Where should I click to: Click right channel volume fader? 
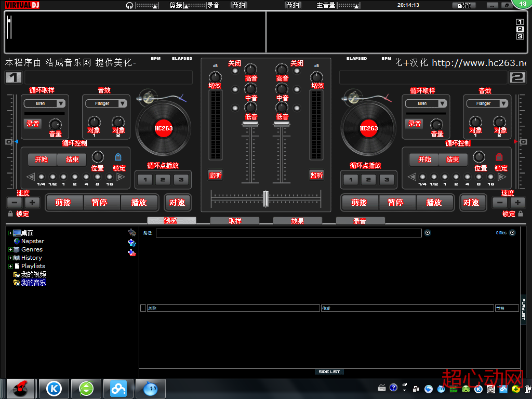pyautogui.click(x=282, y=125)
